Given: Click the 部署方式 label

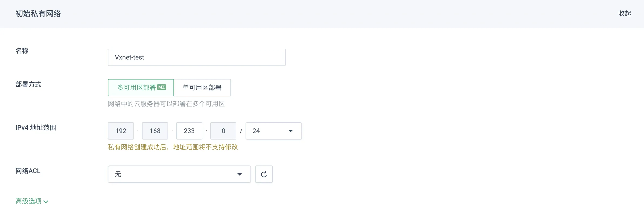Looking at the screenshot, I should [x=28, y=84].
